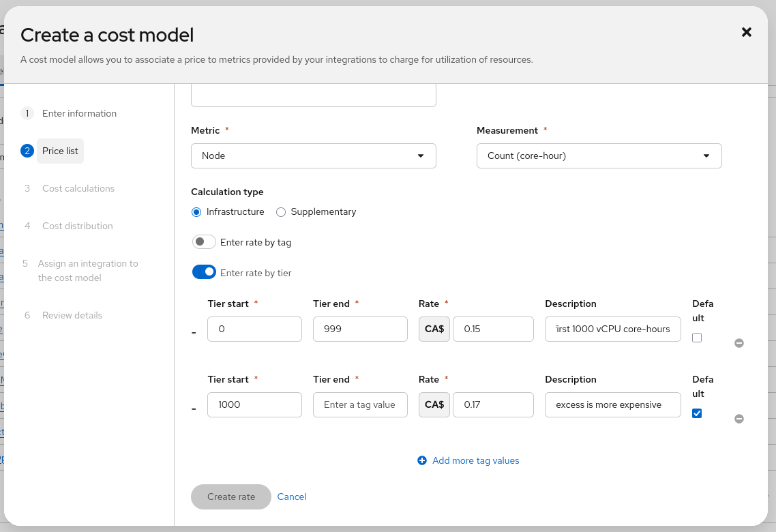Close the Create a cost model dialog
776x532 pixels.
click(746, 32)
